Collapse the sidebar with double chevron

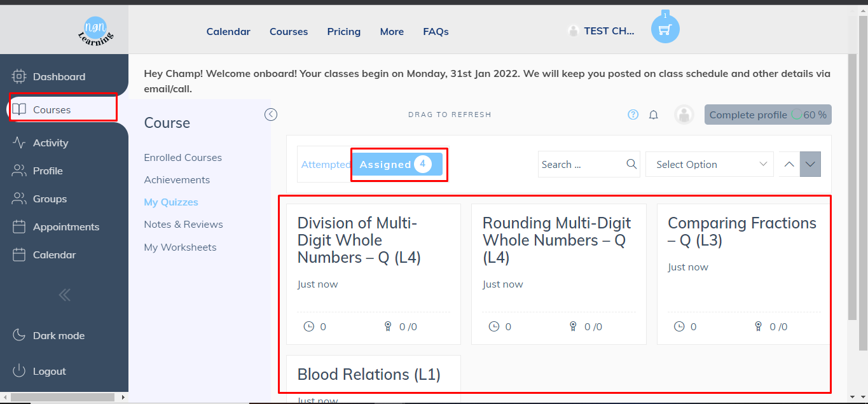[64, 295]
